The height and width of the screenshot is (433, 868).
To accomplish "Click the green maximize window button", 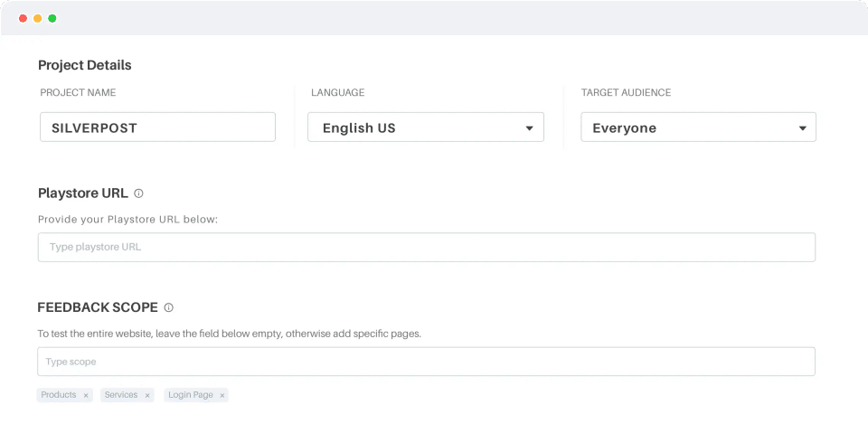I will tap(52, 18).
